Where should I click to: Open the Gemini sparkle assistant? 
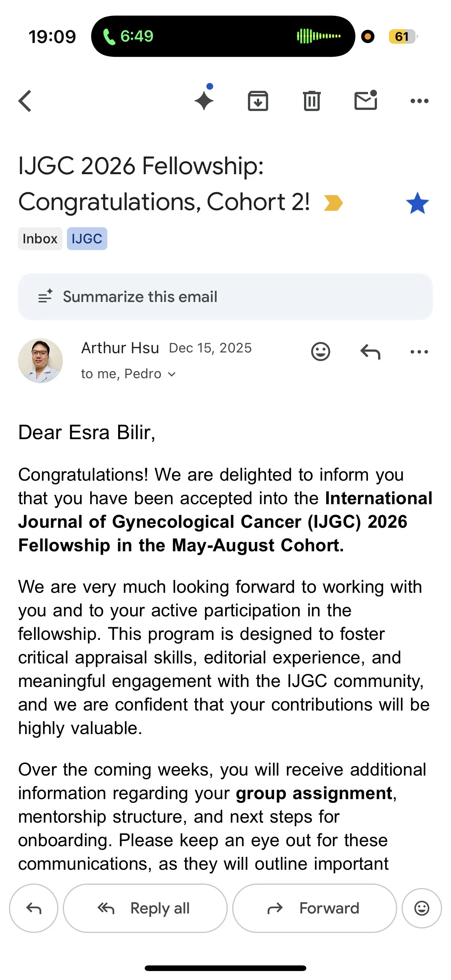(205, 100)
